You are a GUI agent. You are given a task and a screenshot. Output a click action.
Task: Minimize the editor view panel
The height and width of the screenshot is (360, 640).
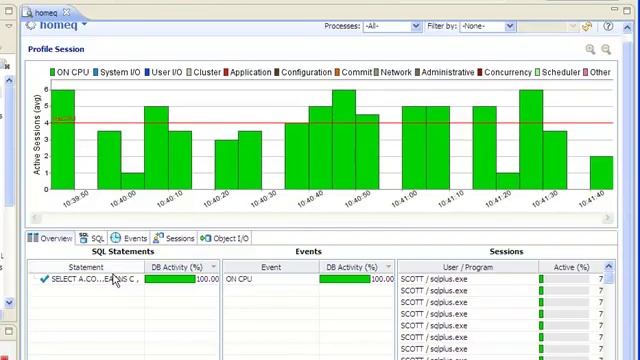point(614,9)
